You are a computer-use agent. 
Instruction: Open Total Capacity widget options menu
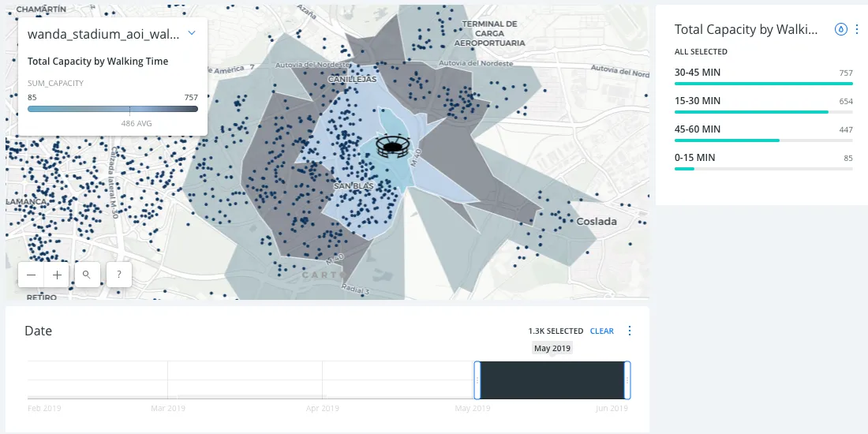[857, 29]
